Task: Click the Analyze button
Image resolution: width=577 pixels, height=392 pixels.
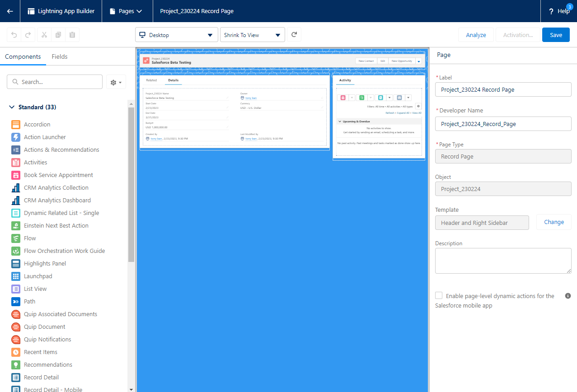Action: (476, 35)
